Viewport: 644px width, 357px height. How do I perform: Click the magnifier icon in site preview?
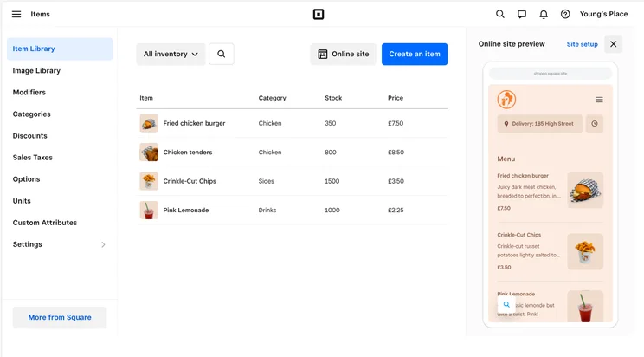coord(506,305)
